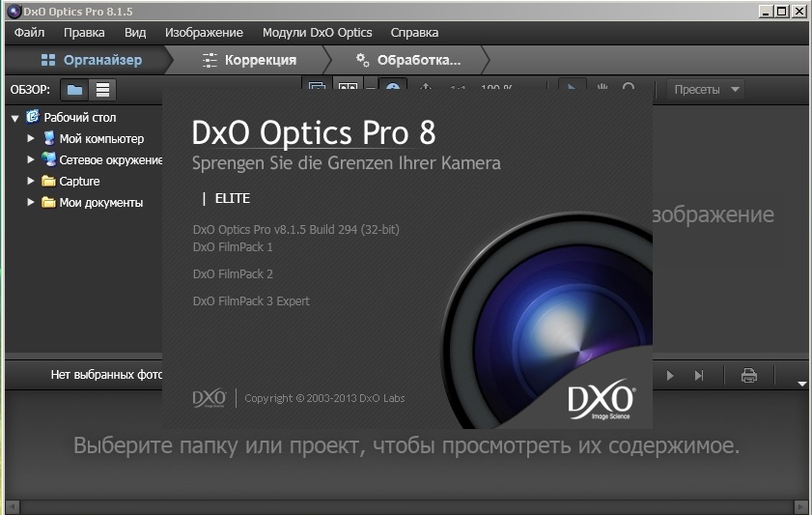Switch to the Органайзер tab
This screenshot has width=812, height=515.
[91, 60]
